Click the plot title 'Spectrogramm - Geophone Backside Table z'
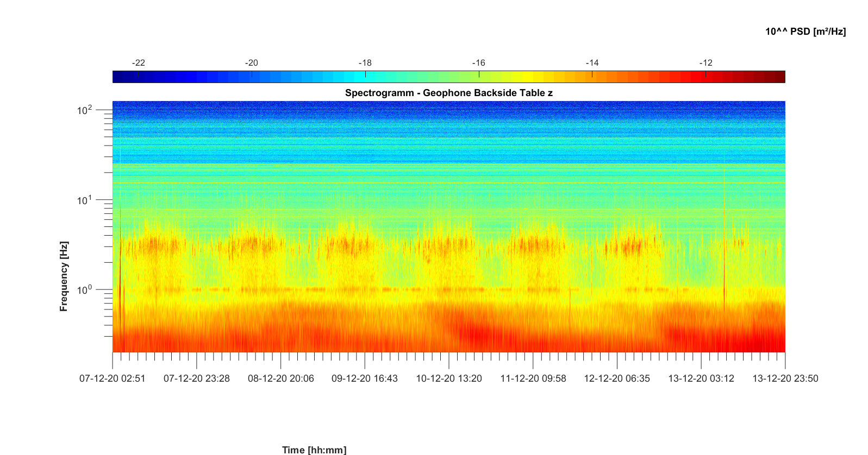Image resolution: width=868 pixels, height=455 pixels. click(448, 93)
